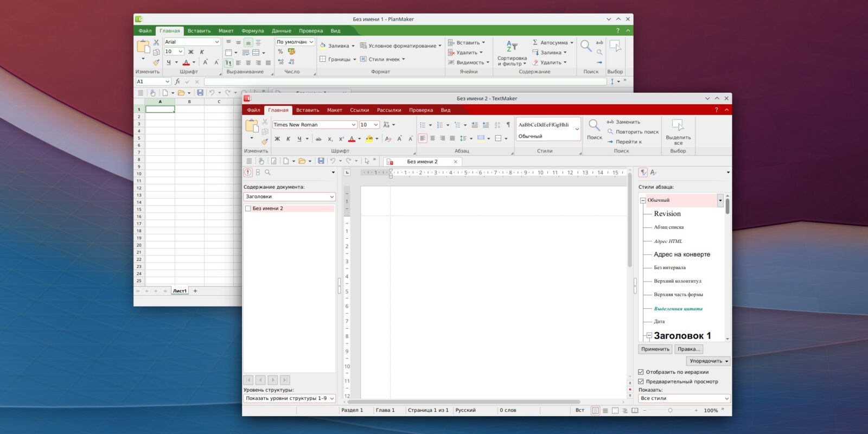Click compass navigator icon in TextMaker sidebar

click(248, 173)
